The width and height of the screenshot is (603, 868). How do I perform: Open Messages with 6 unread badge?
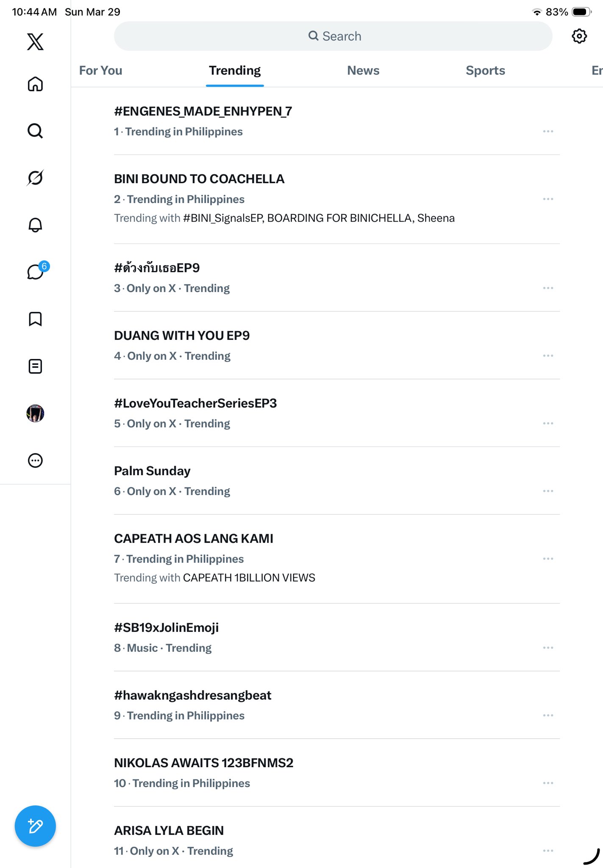(x=36, y=272)
